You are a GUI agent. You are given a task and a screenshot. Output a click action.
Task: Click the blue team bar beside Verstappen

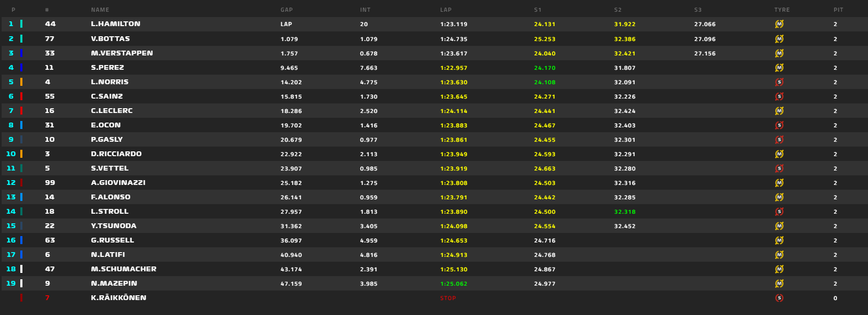(x=21, y=53)
